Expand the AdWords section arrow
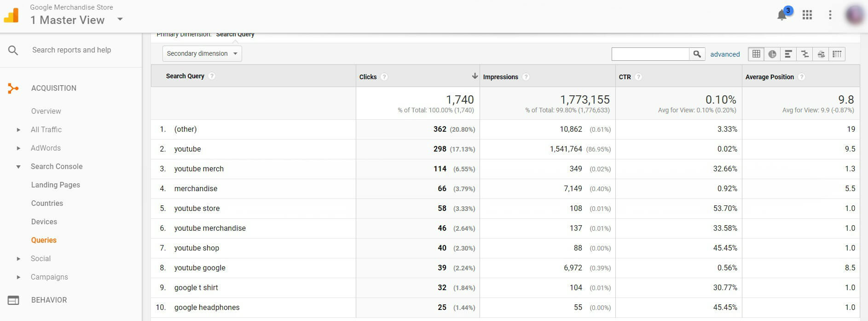The height and width of the screenshot is (321, 868). pyautogui.click(x=18, y=148)
